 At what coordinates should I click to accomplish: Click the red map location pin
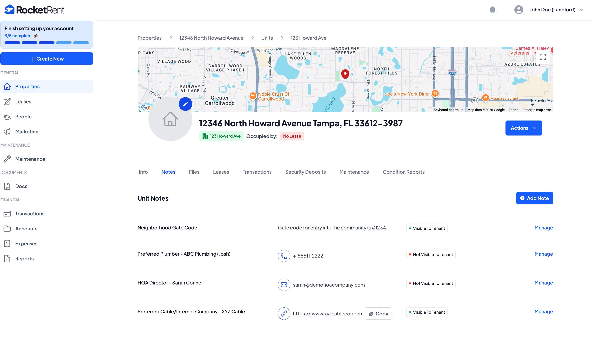tap(345, 74)
